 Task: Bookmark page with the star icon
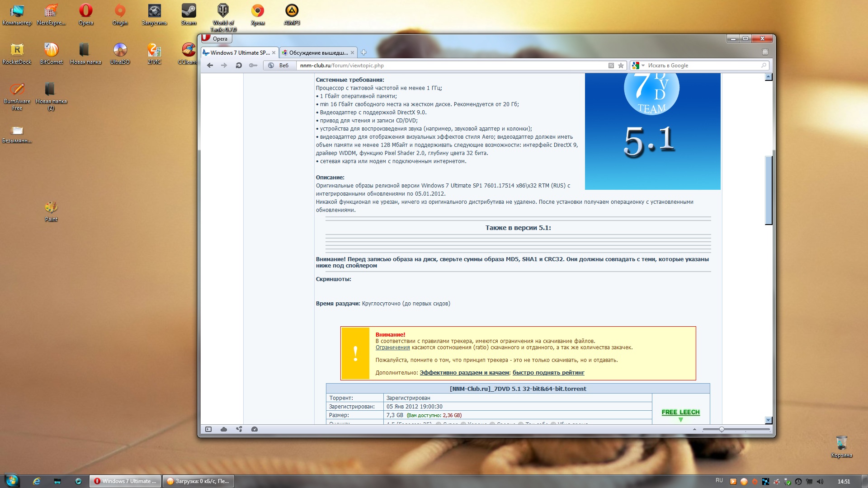click(x=621, y=66)
